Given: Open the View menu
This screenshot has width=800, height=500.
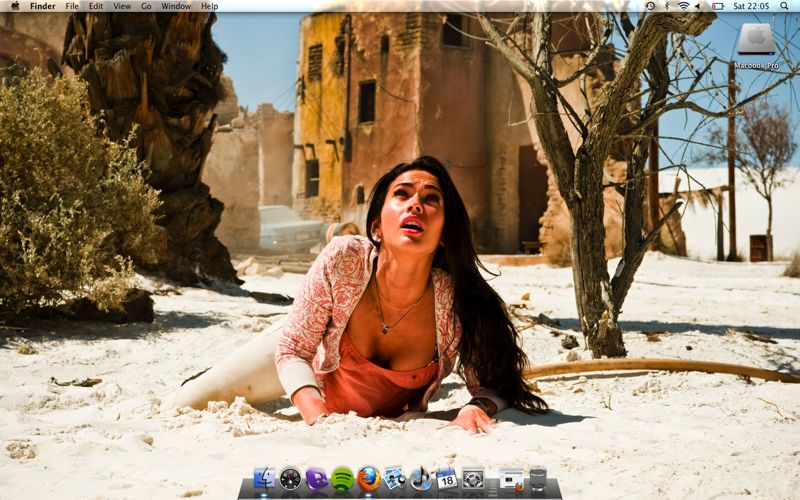Looking at the screenshot, I should 122,6.
